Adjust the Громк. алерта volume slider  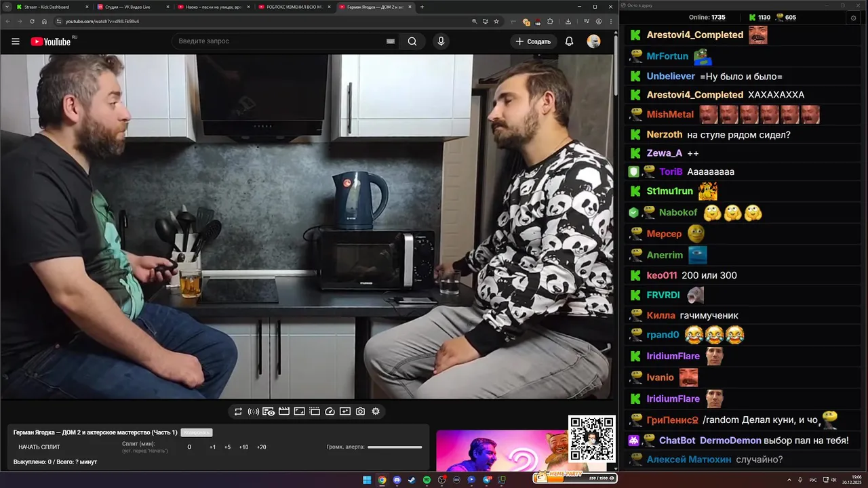point(395,447)
